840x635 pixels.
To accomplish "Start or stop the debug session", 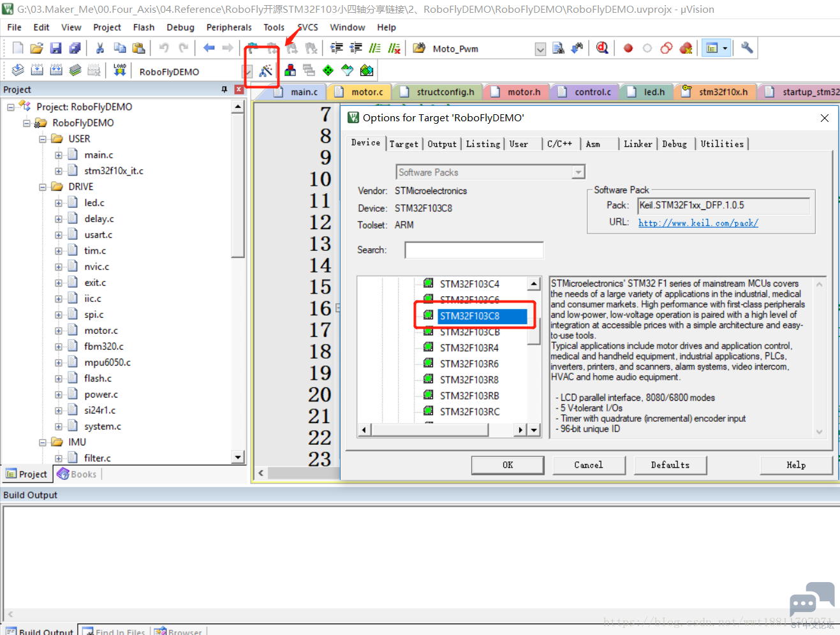I will click(x=602, y=48).
